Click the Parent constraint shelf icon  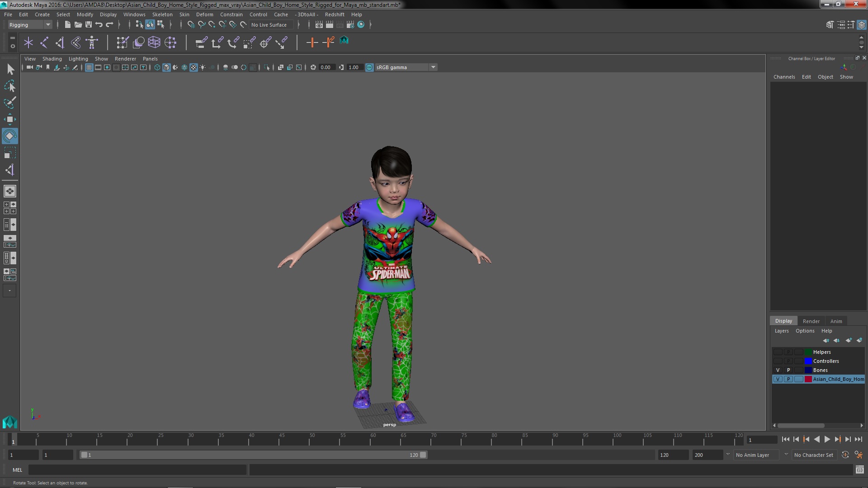coord(201,42)
